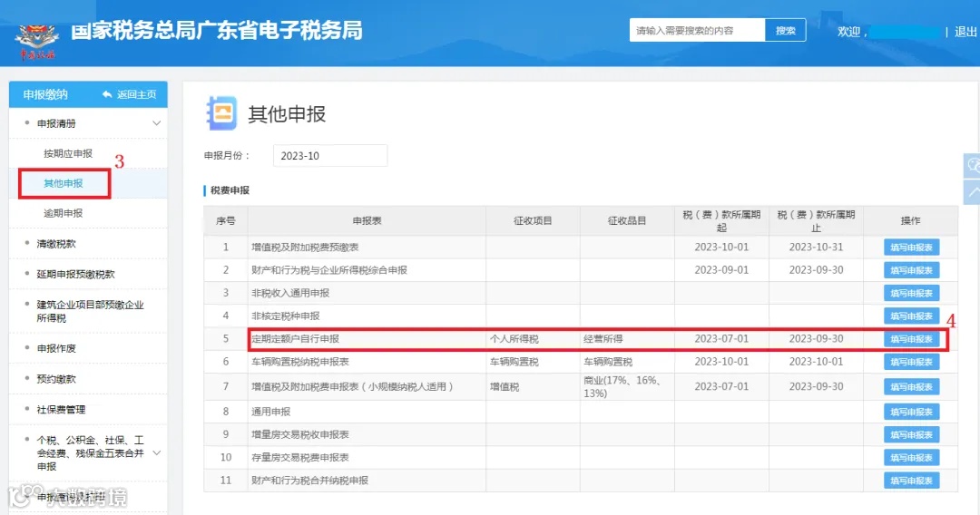Open the 申报月份 2023-10 date picker
980x515 pixels.
point(330,155)
